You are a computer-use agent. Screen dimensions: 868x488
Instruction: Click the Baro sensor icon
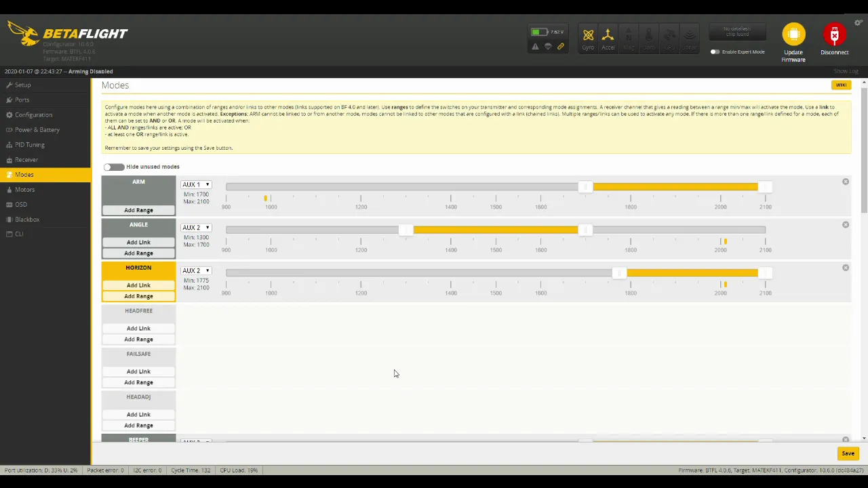pos(649,38)
